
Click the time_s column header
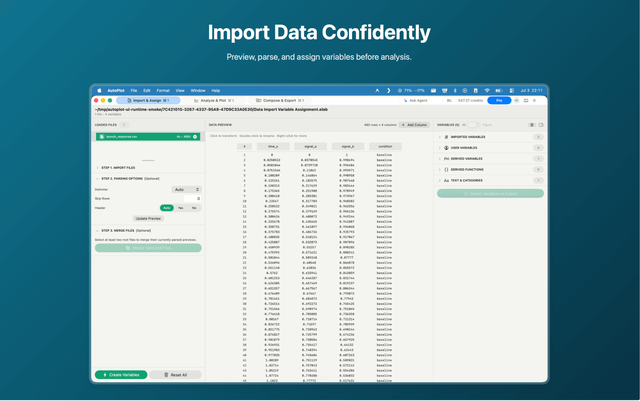pyautogui.click(x=273, y=146)
